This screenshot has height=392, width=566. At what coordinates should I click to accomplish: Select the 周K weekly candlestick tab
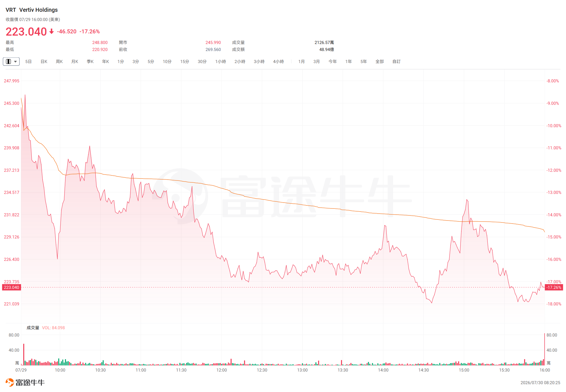[59, 61]
